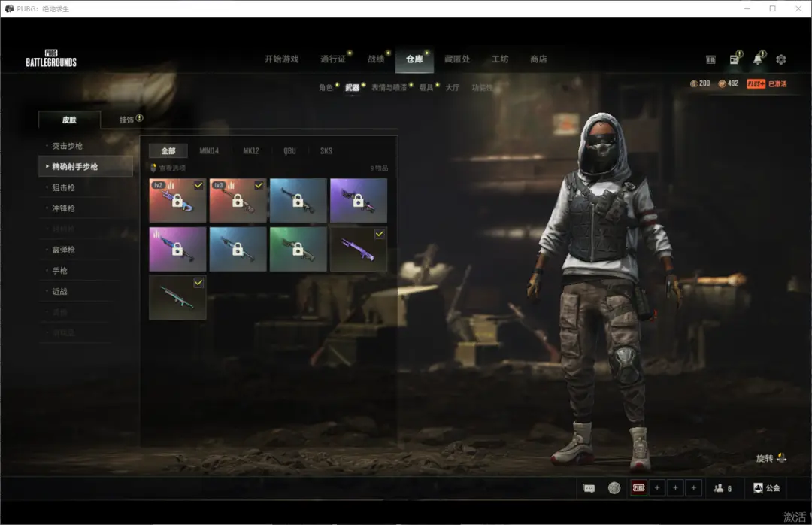The image size is (812, 525).
Task: Toggle the checkmark on the teal rifle skin
Action: pyautogui.click(x=198, y=283)
